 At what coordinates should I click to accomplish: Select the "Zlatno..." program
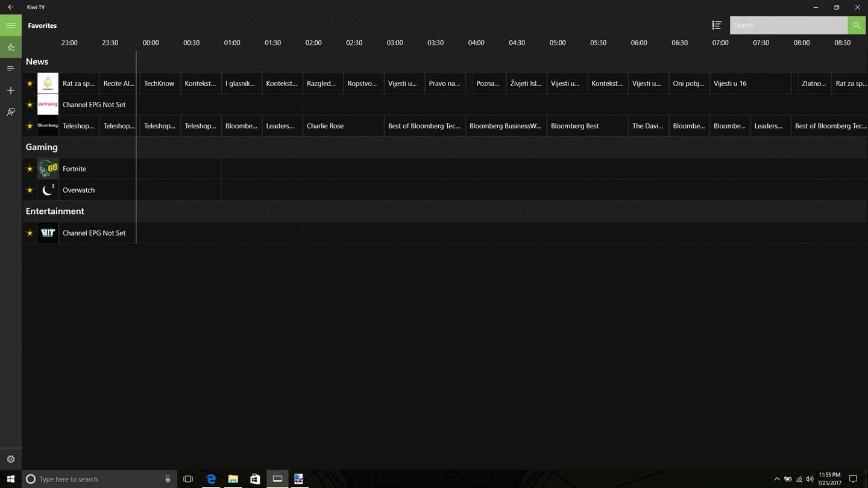tap(814, 83)
